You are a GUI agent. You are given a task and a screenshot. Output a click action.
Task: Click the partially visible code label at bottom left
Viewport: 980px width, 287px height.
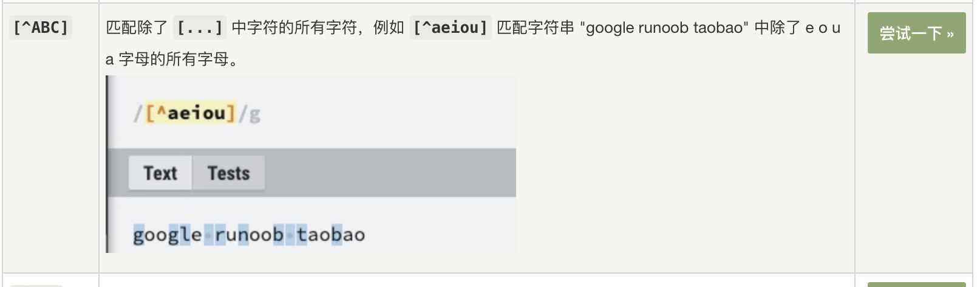coord(36,285)
